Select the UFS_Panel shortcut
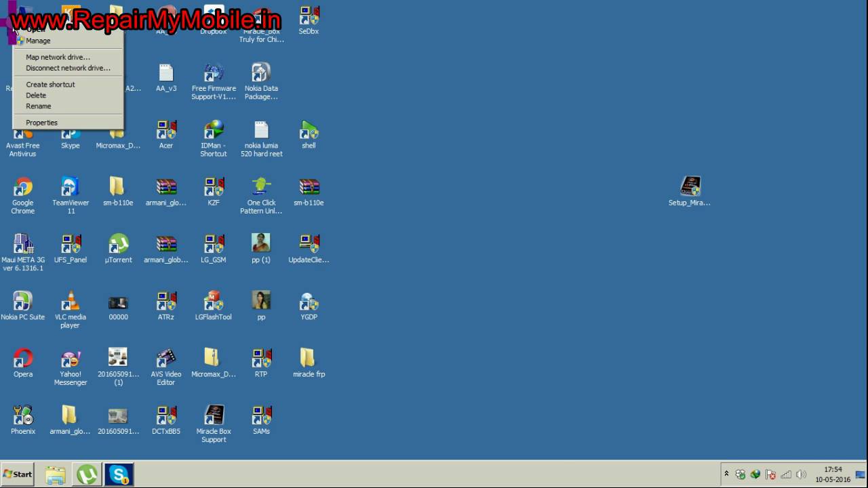 click(71, 249)
